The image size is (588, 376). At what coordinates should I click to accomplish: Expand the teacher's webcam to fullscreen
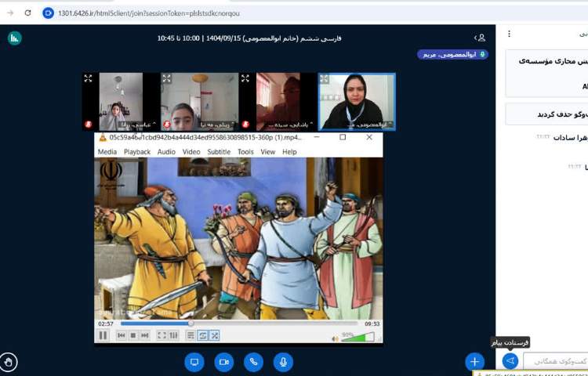tap(325, 78)
